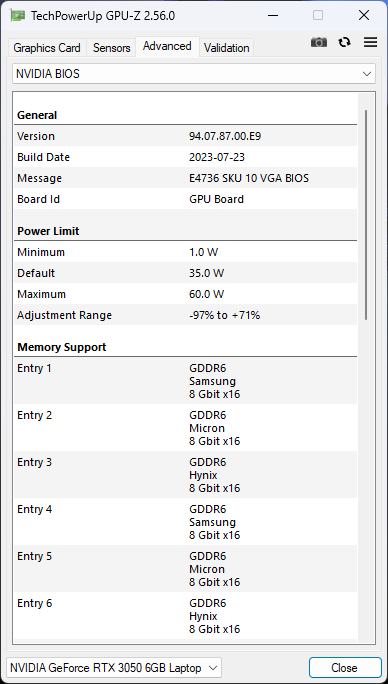Click the Default power limit 35.0 W row
The image size is (388, 684).
click(x=185, y=273)
